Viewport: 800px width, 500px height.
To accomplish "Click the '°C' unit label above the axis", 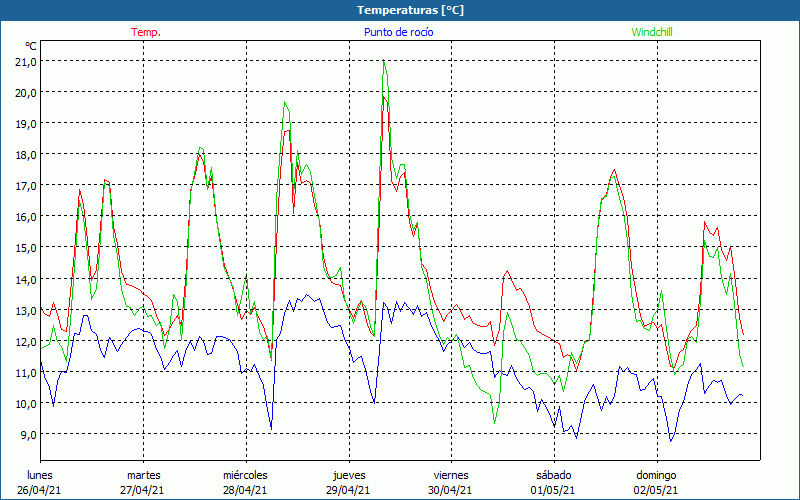I will pos(31,46).
